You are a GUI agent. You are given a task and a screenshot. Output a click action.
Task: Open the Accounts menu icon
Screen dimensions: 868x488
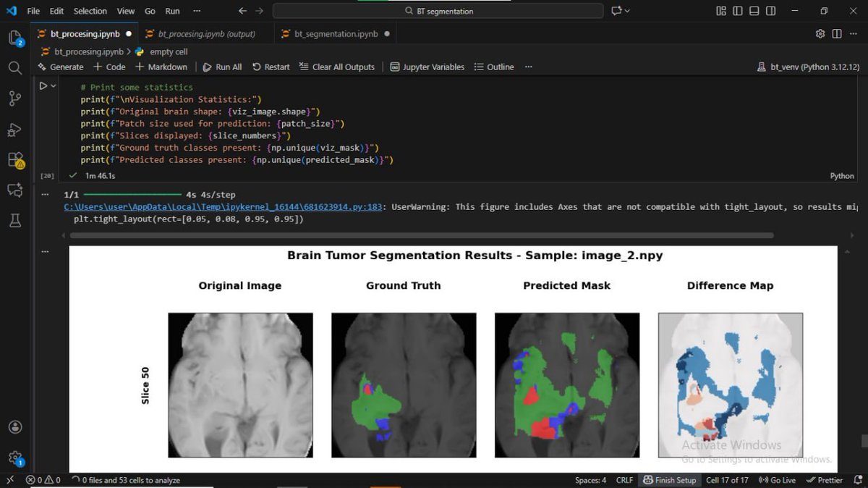pos(14,427)
